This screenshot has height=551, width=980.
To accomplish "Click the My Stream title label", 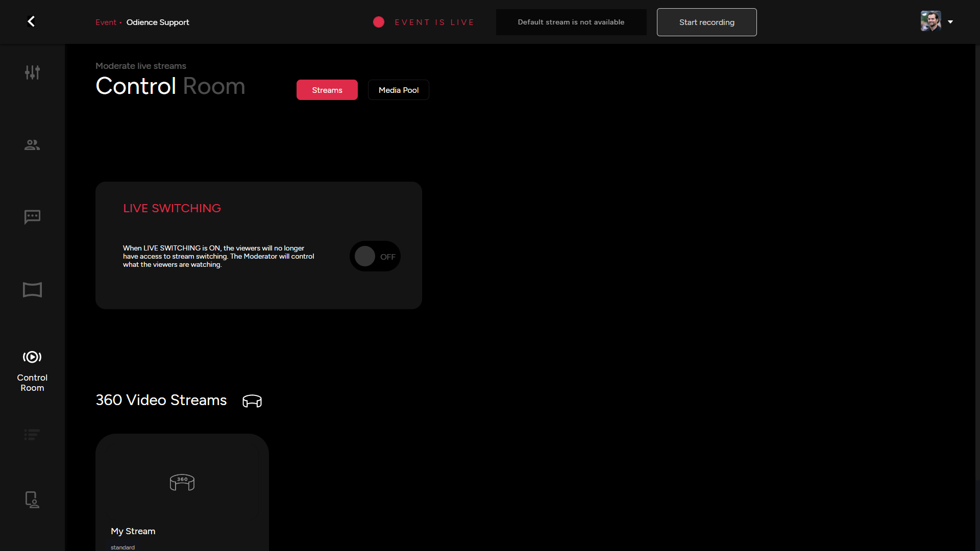I will tap(133, 531).
